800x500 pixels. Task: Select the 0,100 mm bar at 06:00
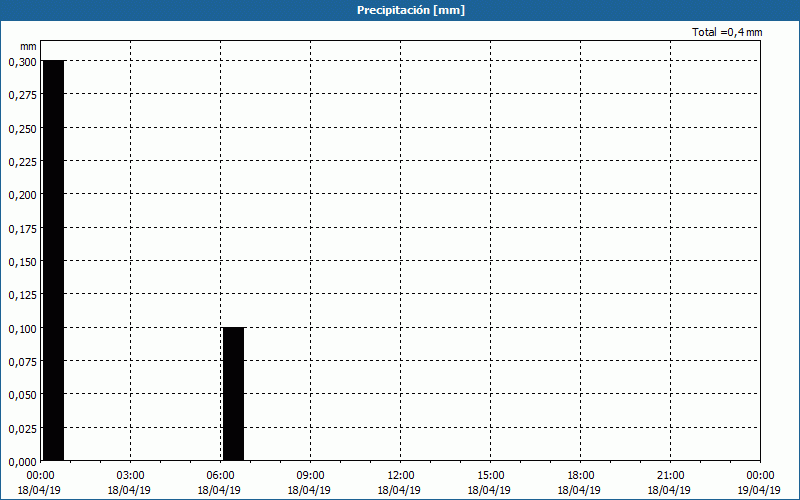click(x=234, y=394)
